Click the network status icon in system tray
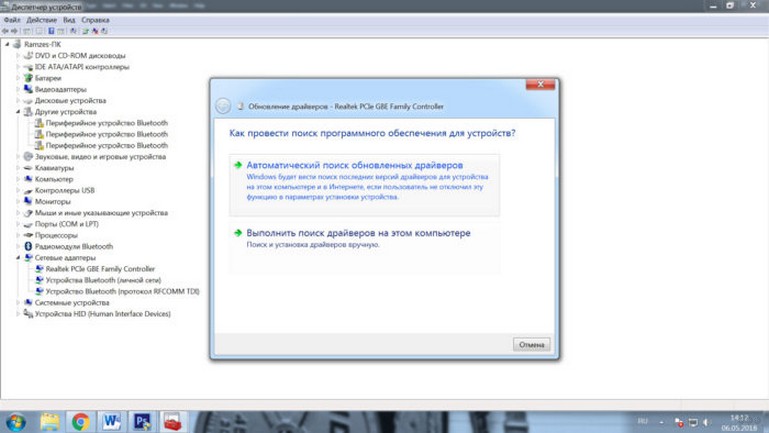Viewport: 769px width, 433px height. click(x=693, y=423)
